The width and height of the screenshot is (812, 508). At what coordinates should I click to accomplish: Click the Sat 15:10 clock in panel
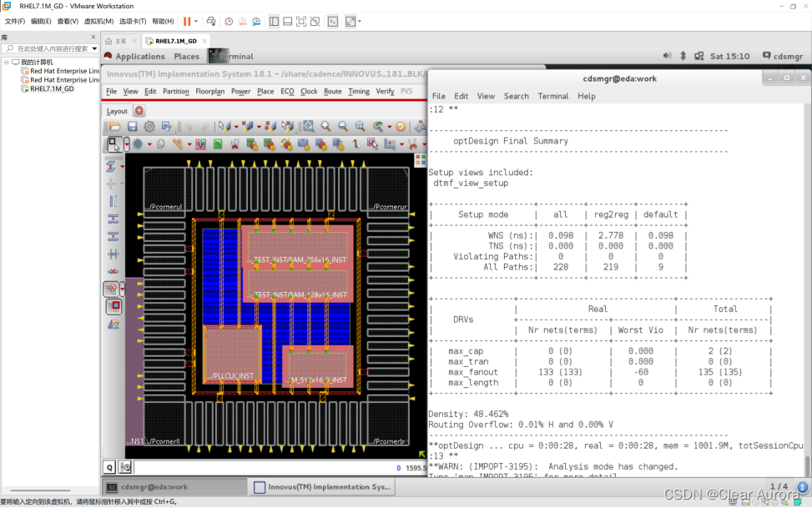[x=729, y=56]
